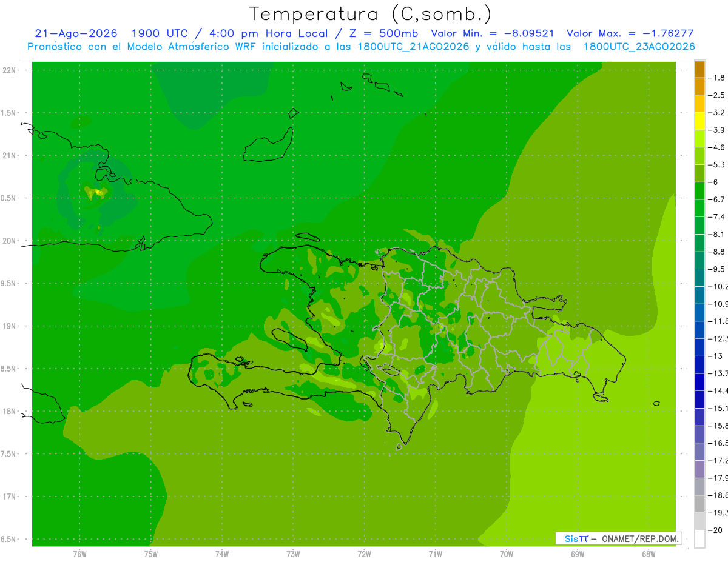Click the 'Valor Max. = -1.76277' readout

coord(630,33)
